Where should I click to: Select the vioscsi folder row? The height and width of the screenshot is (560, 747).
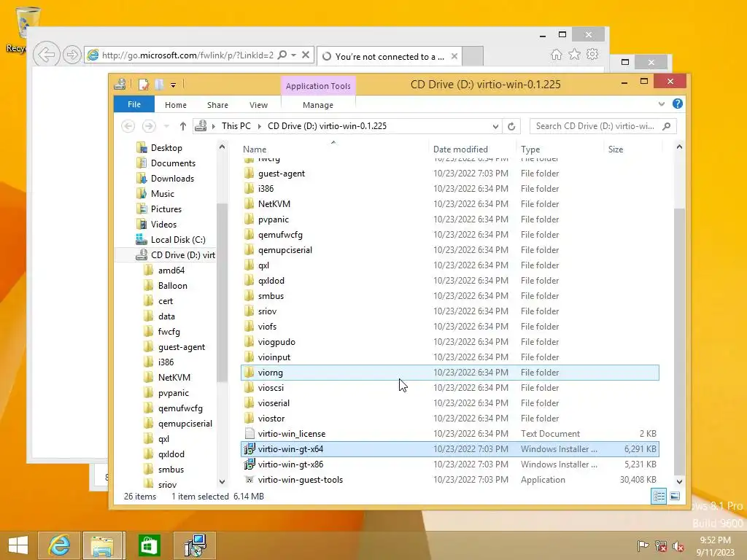pyautogui.click(x=450, y=388)
